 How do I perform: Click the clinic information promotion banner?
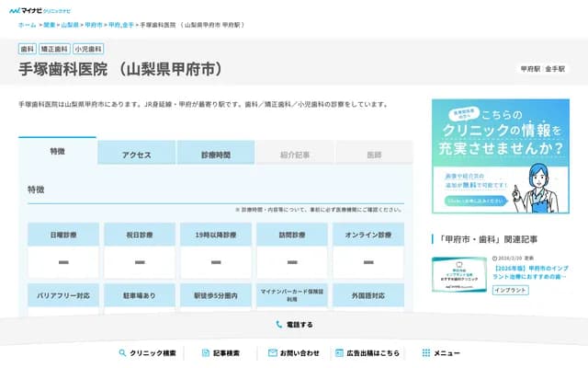click(500, 155)
